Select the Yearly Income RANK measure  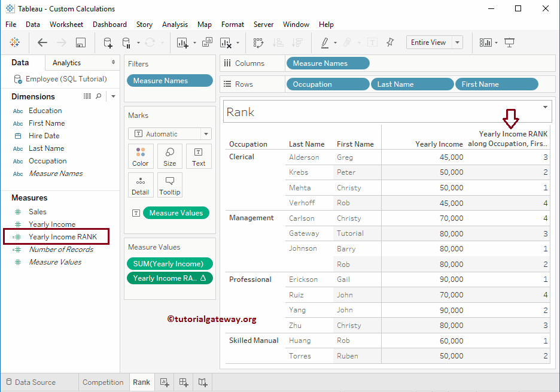(62, 237)
